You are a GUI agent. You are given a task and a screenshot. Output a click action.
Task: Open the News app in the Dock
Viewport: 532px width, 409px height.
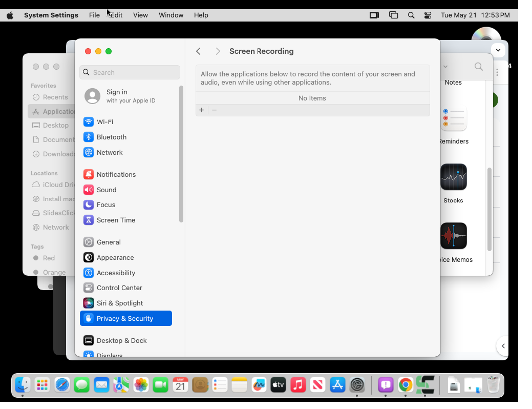(x=318, y=385)
